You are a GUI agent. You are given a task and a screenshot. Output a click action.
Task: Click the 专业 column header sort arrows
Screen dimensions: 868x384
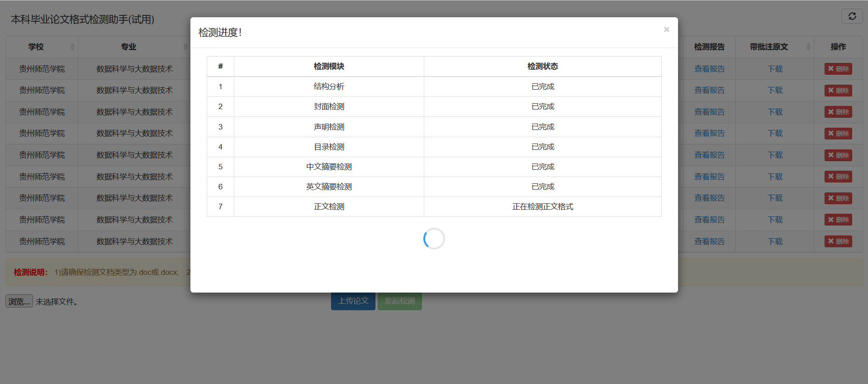(x=185, y=47)
